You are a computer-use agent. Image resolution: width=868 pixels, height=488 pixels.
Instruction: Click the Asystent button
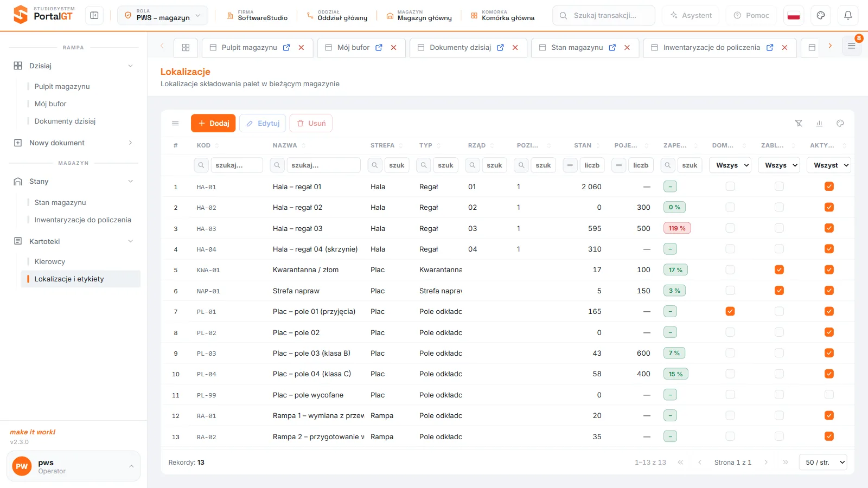tap(691, 15)
